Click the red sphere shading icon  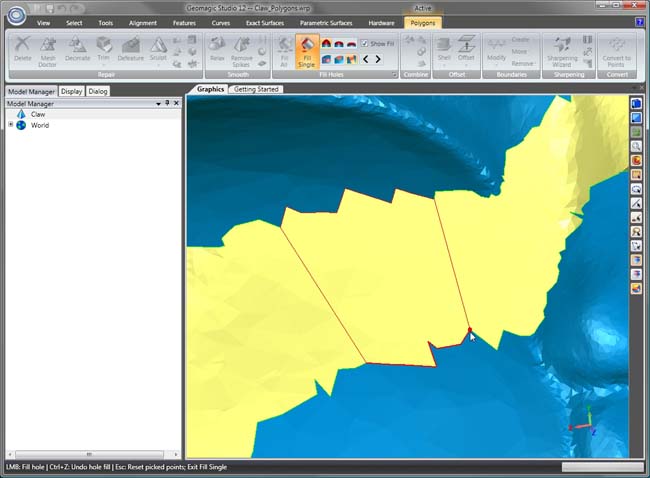(636, 160)
